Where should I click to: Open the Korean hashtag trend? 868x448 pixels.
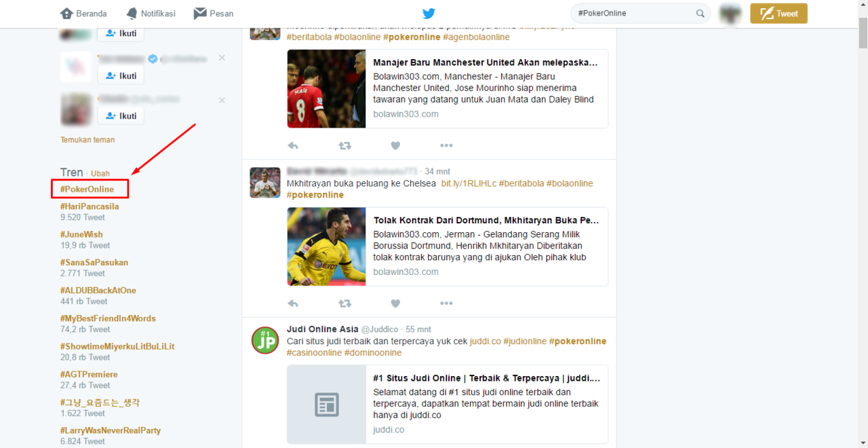click(x=100, y=403)
